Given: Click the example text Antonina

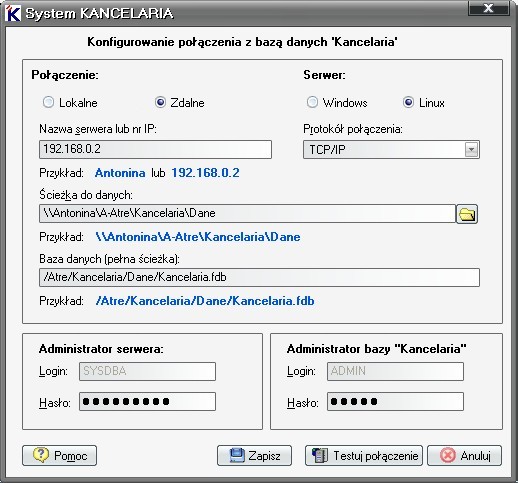Looking at the screenshot, I should [x=120, y=173].
